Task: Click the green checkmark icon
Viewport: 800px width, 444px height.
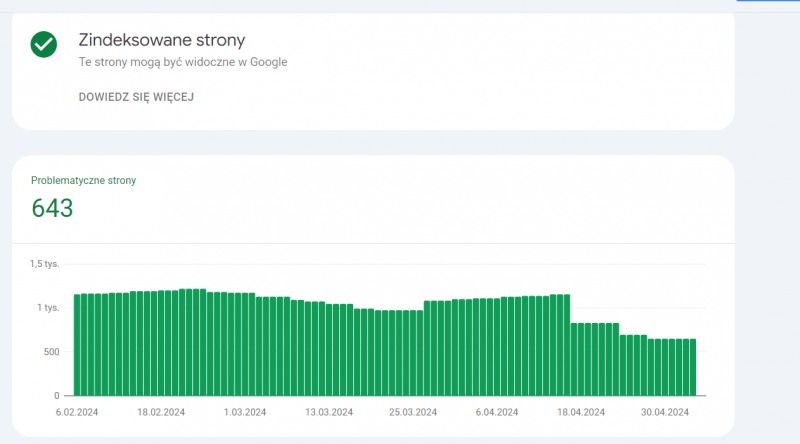Action: click(x=43, y=44)
